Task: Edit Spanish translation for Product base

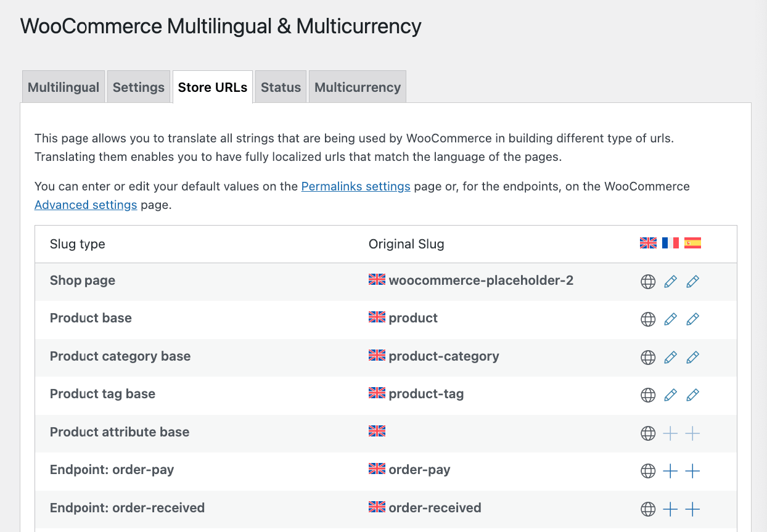Action: 692,319
